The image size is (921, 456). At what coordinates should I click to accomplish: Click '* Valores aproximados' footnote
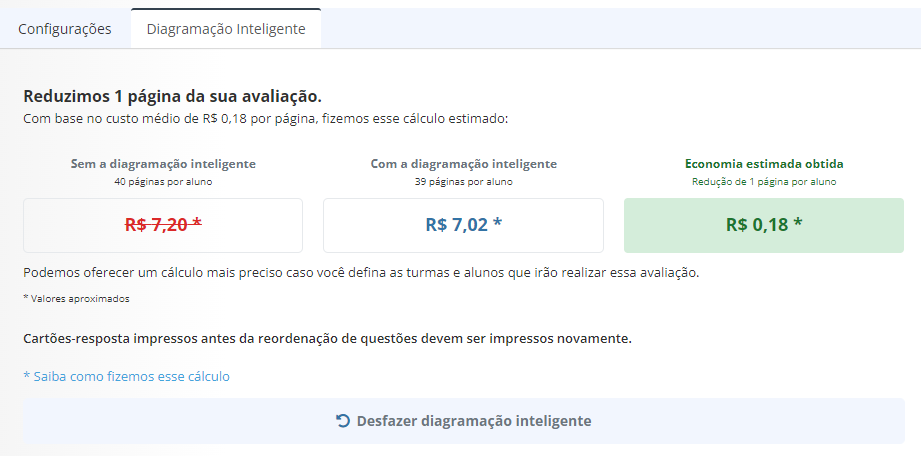tap(76, 299)
